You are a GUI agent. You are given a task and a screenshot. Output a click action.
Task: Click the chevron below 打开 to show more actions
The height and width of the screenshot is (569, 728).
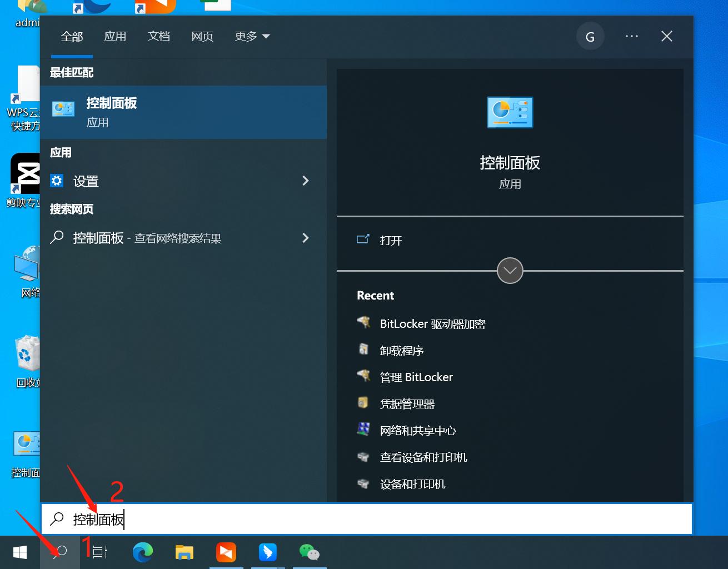click(x=510, y=271)
